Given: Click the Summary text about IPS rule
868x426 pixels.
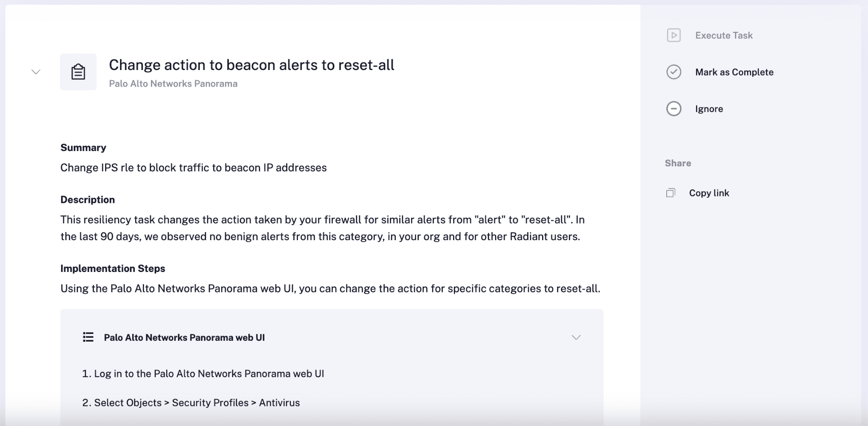Looking at the screenshot, I should tap(193, 168).
